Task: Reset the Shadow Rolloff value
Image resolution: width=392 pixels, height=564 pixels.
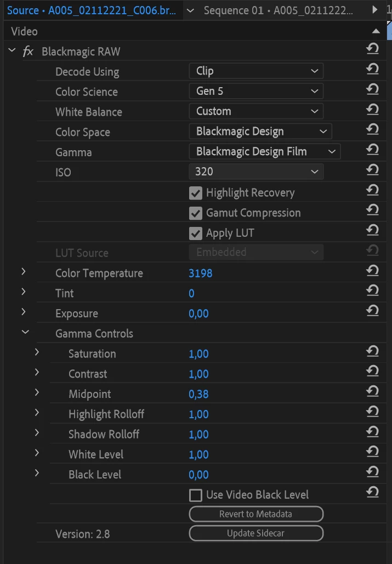Action: 373,431
